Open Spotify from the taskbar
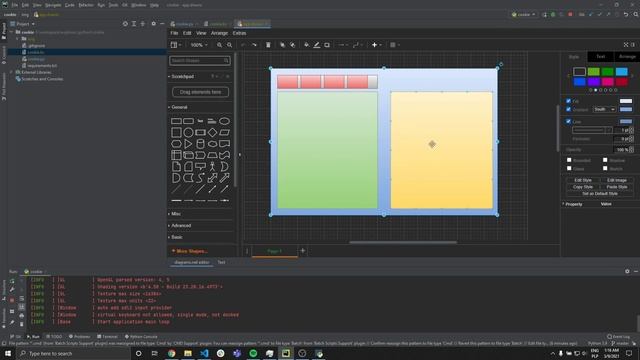640x360 pixels. 253,353
